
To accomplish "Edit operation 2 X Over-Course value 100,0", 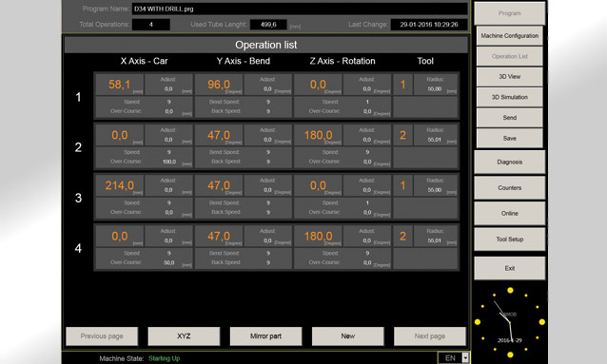I will pos(169,162).
